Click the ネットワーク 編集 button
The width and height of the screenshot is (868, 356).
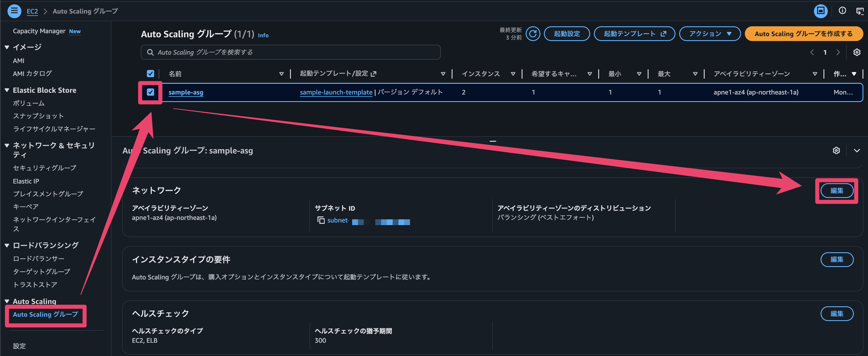tap(837, 190)
